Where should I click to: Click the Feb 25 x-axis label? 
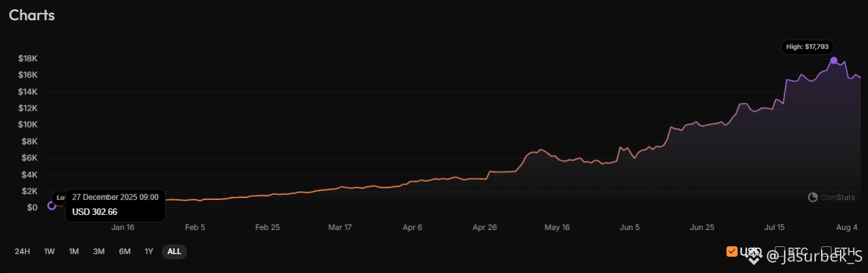[x=267, y=227]
